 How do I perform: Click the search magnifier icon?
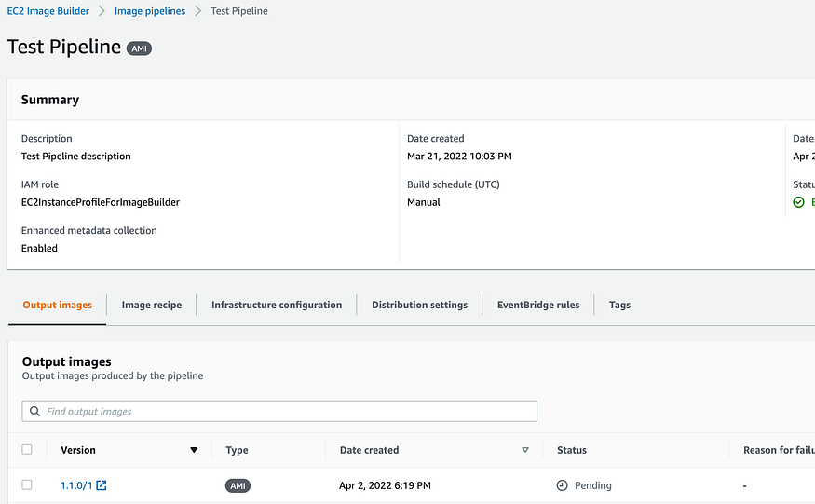34,412
